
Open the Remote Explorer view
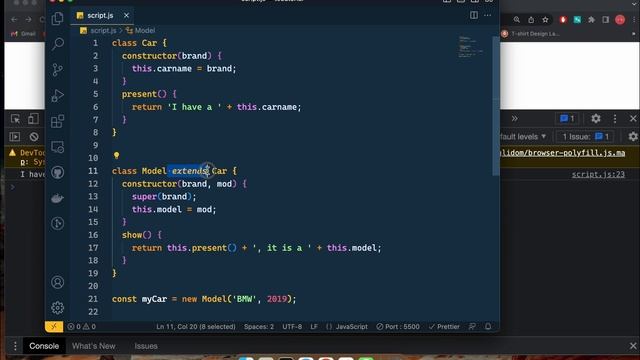pos(58,147)
